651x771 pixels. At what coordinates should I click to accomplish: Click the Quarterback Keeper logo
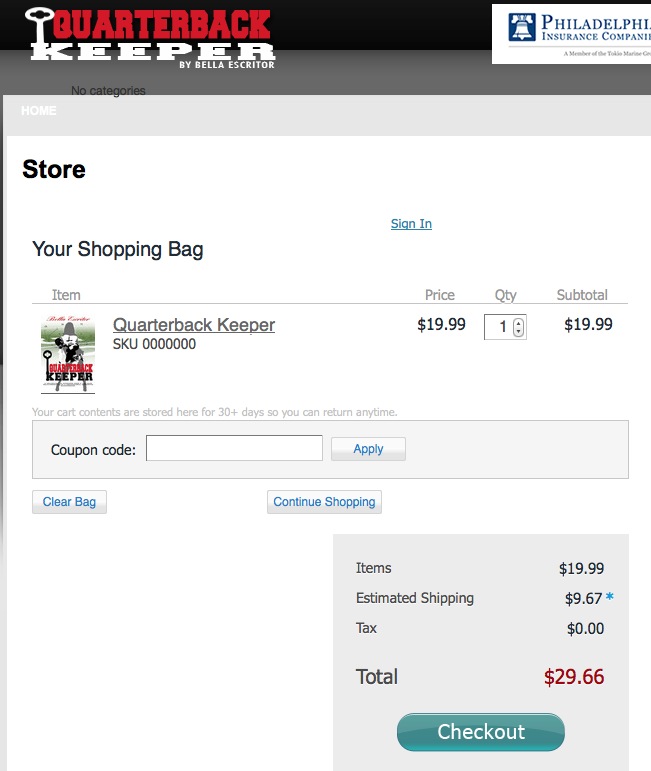(150, 39)
